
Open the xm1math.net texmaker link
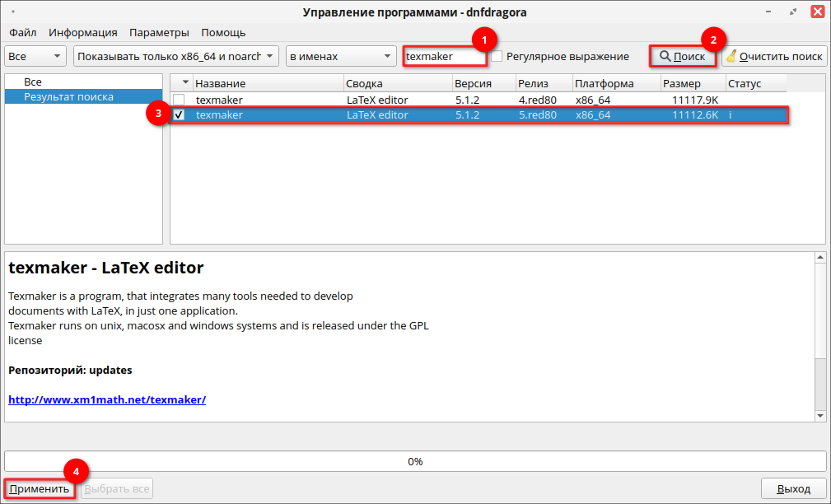click(107, 399)
